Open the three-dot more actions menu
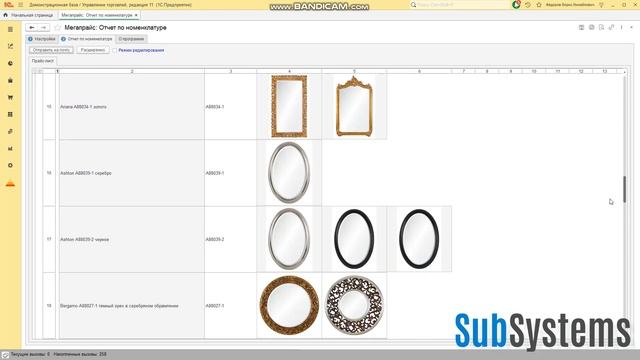Image resolution: width=640 pixels, height=360 pixels. 622,27
